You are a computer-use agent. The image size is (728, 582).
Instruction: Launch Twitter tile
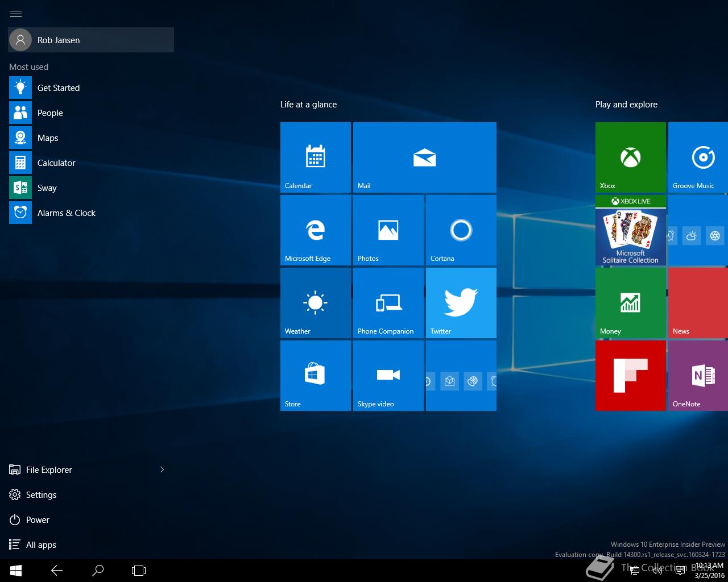click(x=461, y=303)
